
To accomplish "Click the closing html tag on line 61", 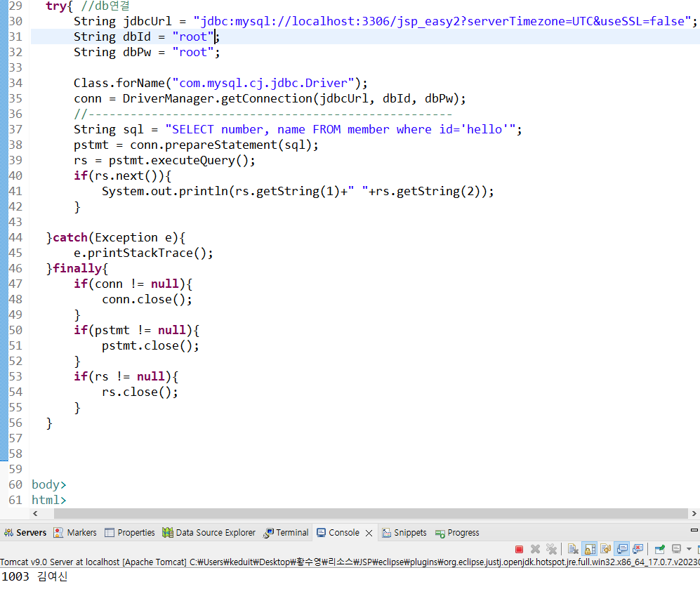I will pos(48,501).
